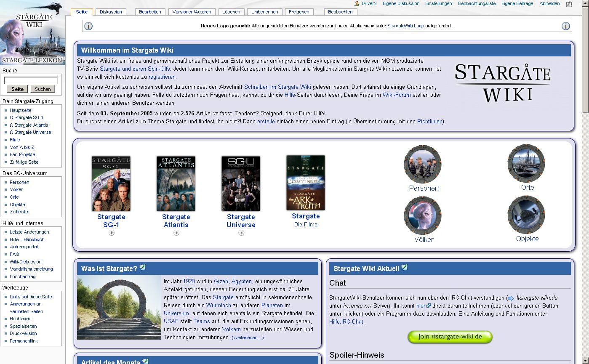
Task: Click the edit icon beside 'Was ist Stargate?'
Action: [x=143, y=268]
